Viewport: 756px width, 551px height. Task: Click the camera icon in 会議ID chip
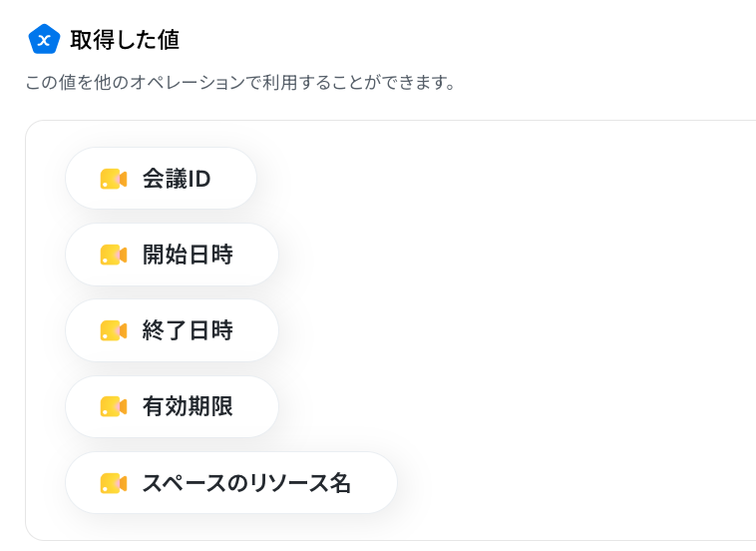[x=114, y=179]
